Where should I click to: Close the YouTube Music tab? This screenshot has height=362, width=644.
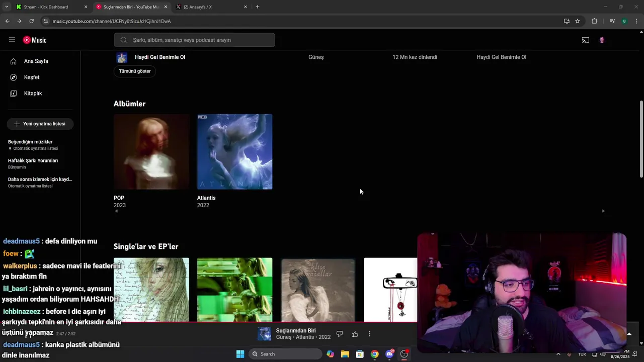(166, 7)
